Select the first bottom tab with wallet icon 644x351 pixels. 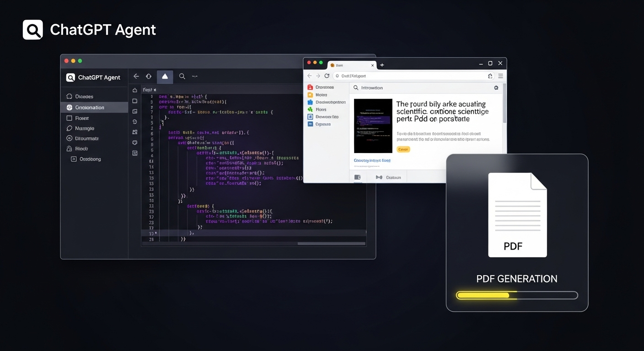coord(358,177)
